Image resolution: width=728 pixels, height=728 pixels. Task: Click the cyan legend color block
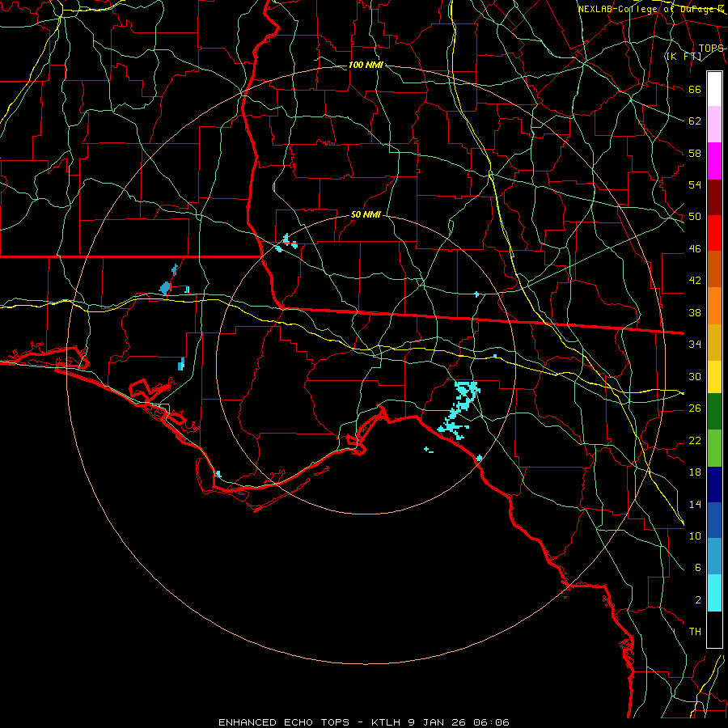tap(714, 593)
